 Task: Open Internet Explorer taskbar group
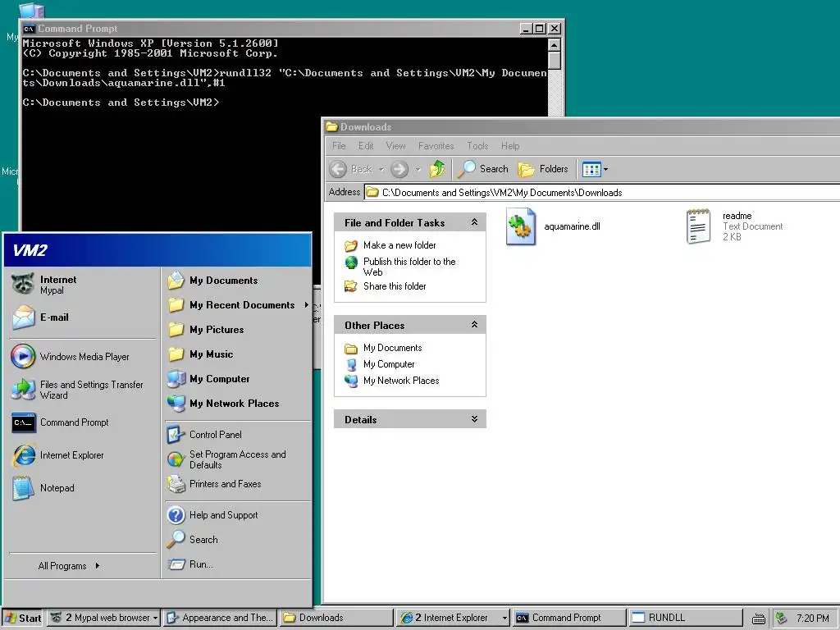[453, 618]
